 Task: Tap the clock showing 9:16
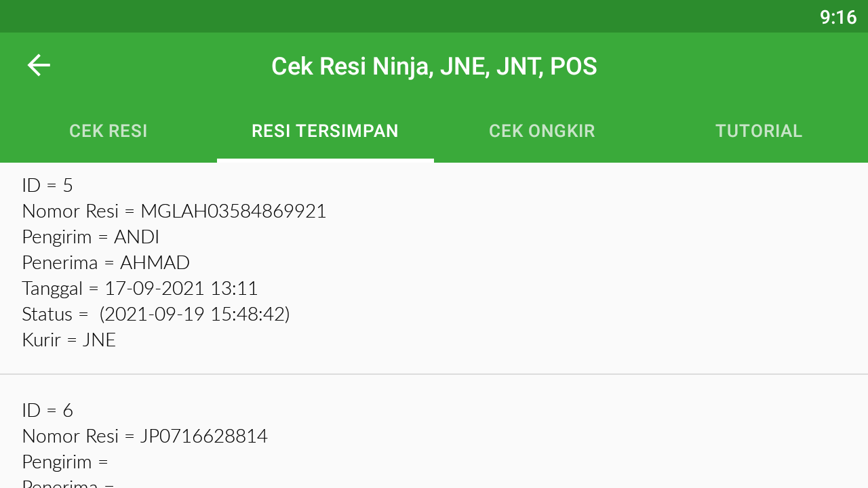(x=838, y=16)
